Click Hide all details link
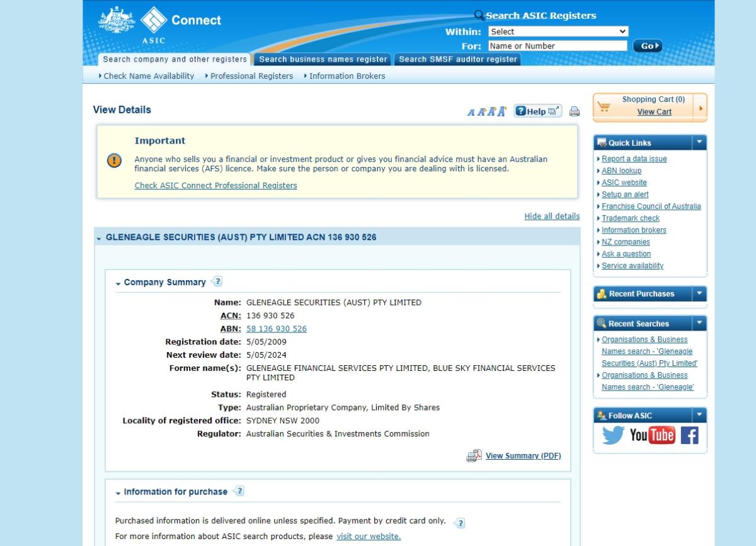 pos(551,216)
